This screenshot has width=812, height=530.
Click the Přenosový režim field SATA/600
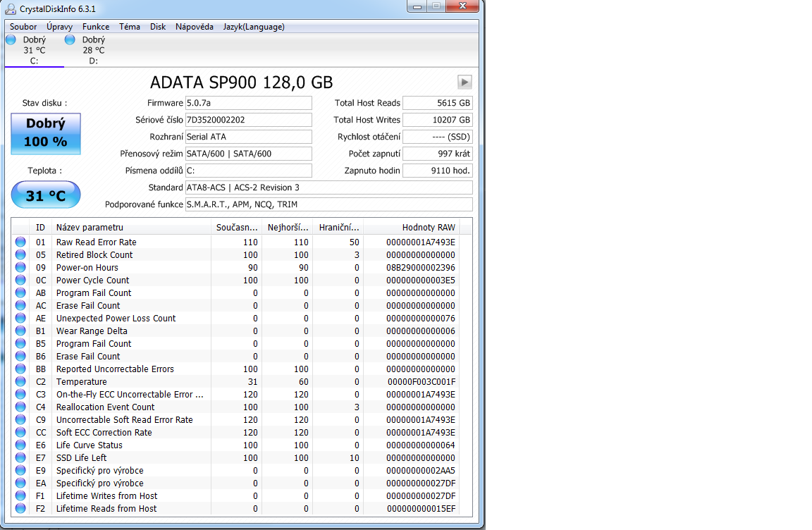[x=249, y=154]
